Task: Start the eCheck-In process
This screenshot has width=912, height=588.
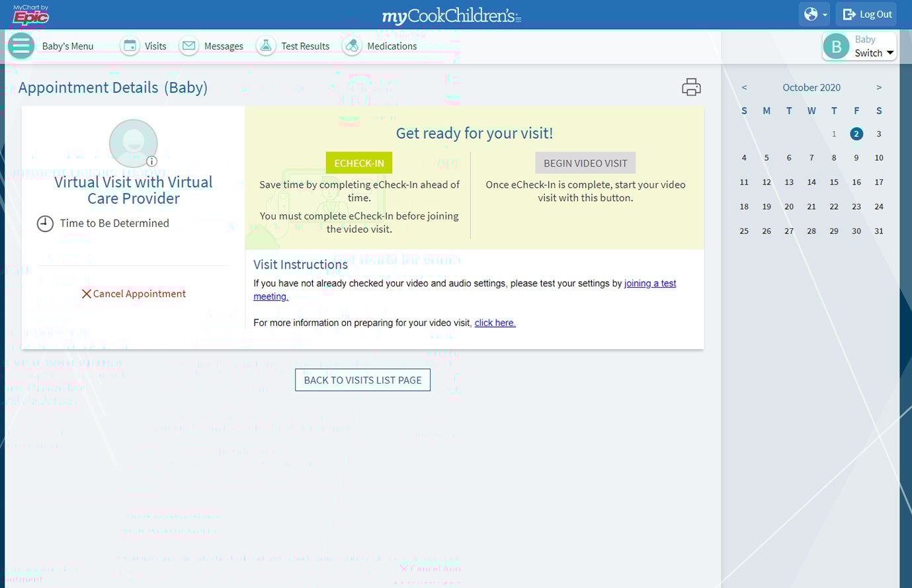Action: coord(359,163)
